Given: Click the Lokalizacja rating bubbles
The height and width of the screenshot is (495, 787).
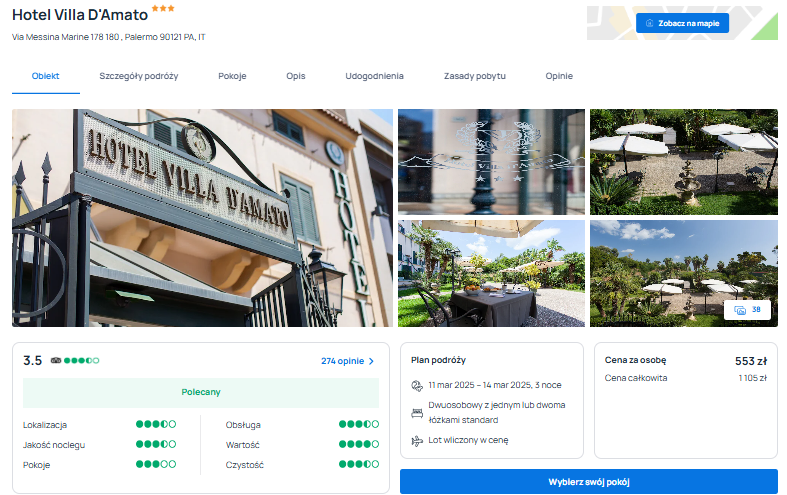Looking at the screenshot, I should (x=156, y=424).
